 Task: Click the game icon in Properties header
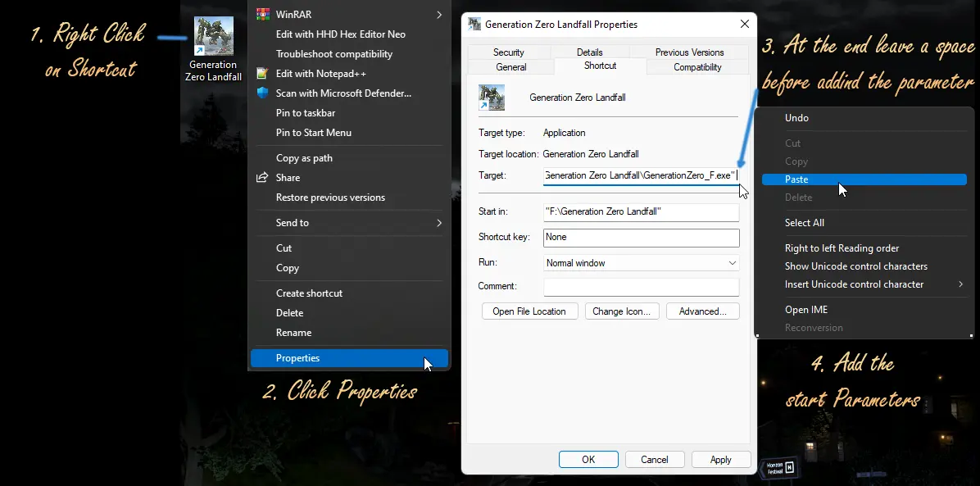tap(492, 98)
